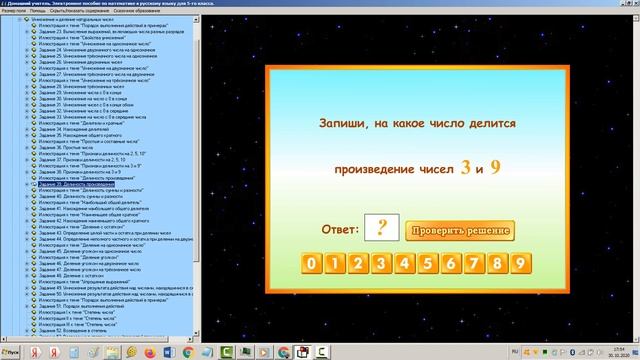Click digit 7 button
This screenshot has height=360, width=640.
[x=474, y=263]
